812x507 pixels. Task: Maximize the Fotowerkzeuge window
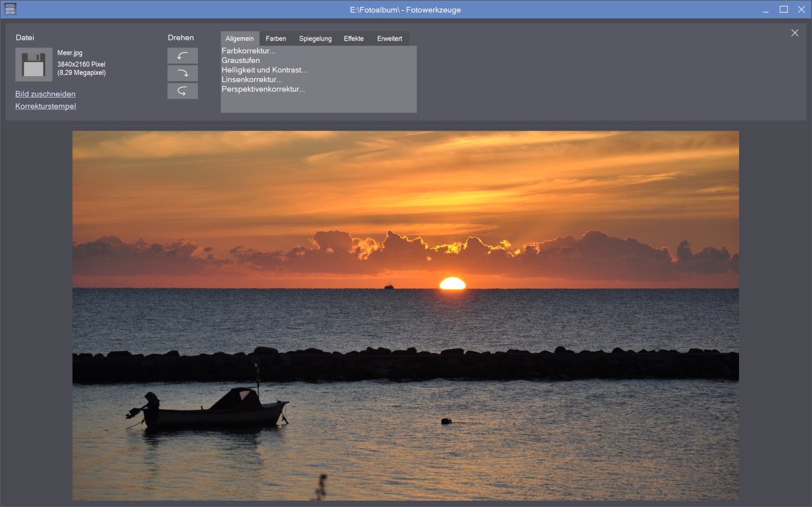[x=783, y=10]
